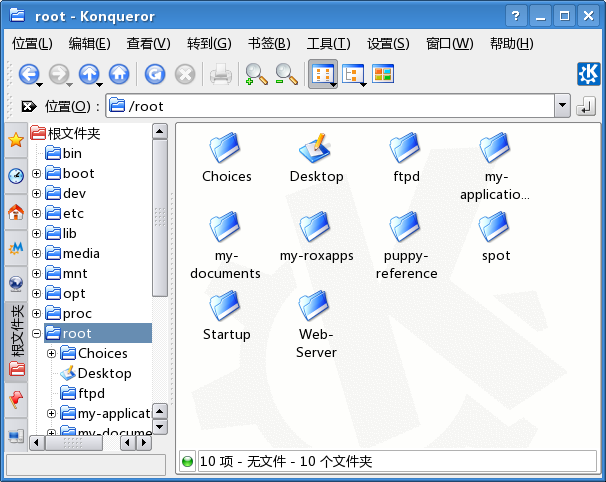
Task: Open the 工具(T) menu
Action: click(329, 44)
